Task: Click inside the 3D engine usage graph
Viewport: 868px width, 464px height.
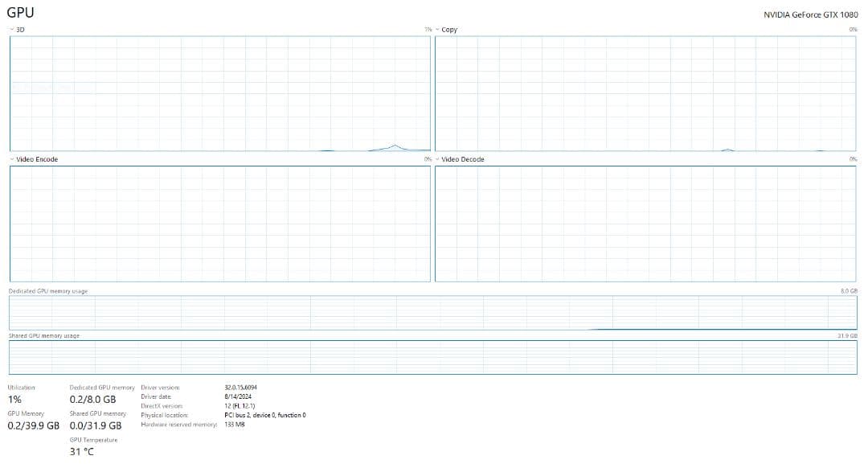Action: click(219, 93)
